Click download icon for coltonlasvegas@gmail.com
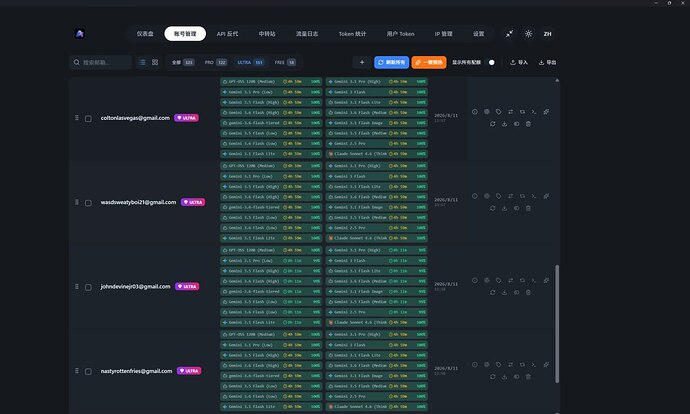This screenshot has width=690, height=414. pos(504,124)
